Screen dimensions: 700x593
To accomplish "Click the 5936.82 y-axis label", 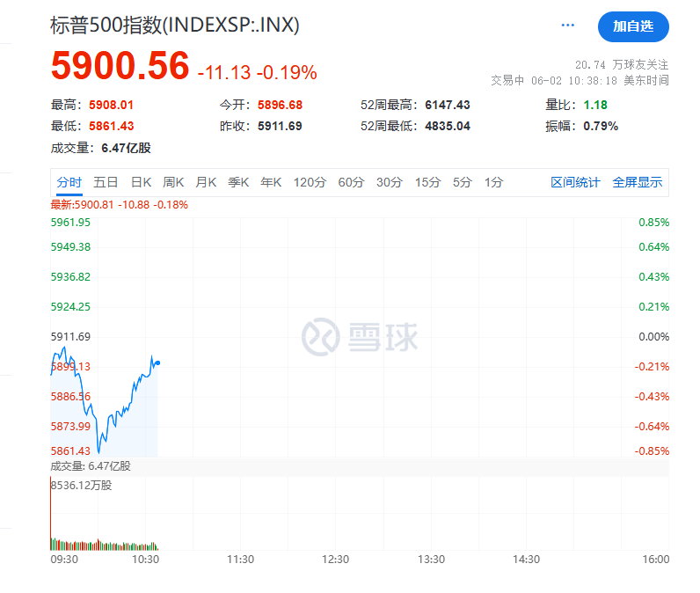I will [70, 277].
